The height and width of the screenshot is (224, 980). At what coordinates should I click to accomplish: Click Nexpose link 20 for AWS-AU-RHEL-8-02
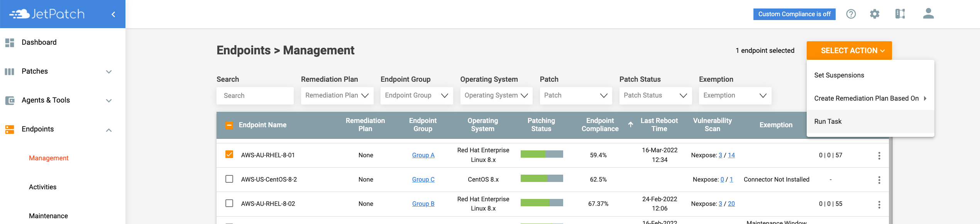(731, 204)
